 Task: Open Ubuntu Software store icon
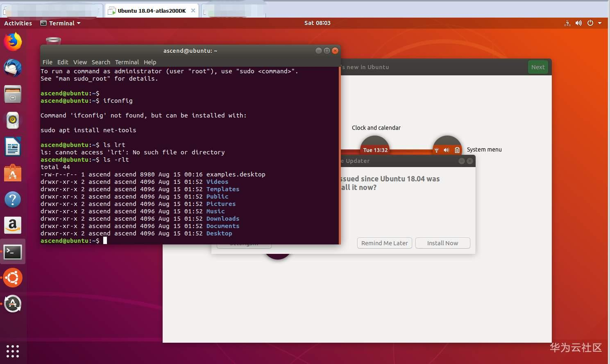pyautogui.click(x=13, y=173)
